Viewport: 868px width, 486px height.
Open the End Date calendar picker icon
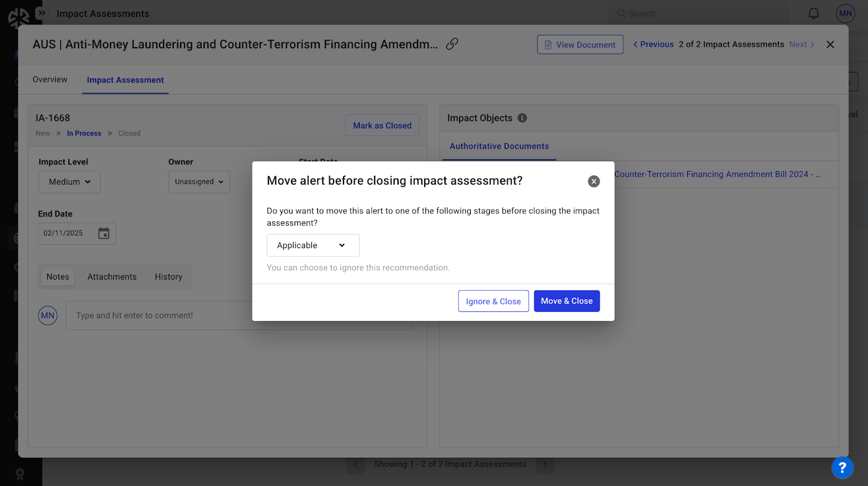(104, 233)
